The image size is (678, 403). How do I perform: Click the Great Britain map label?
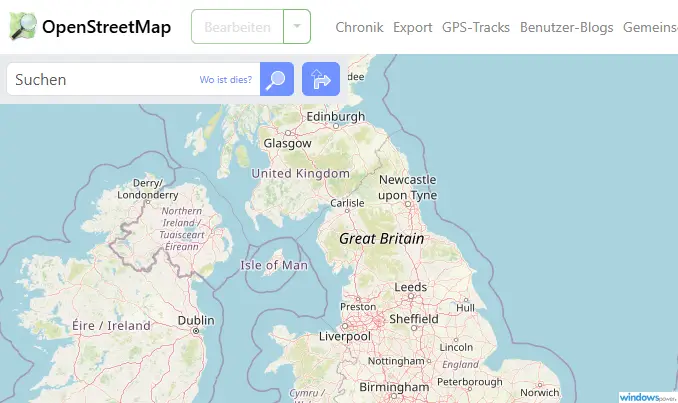click(381, 238)
